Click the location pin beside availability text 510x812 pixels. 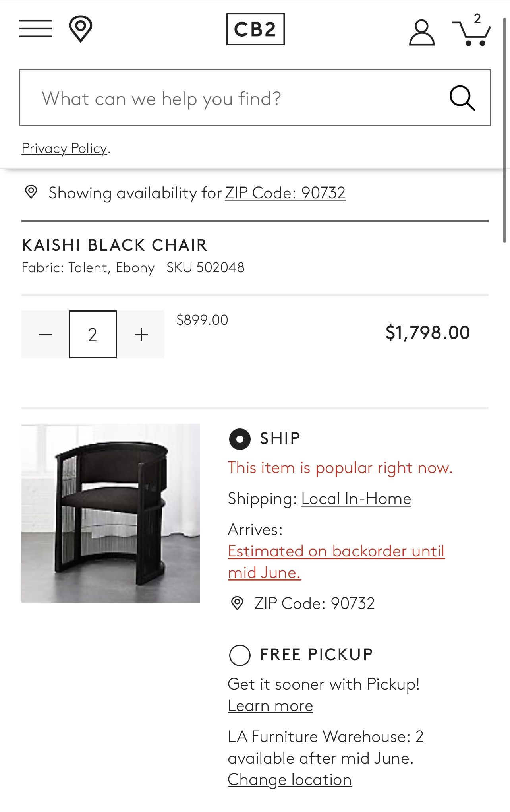pyautogui.click(x=31, y=192)
